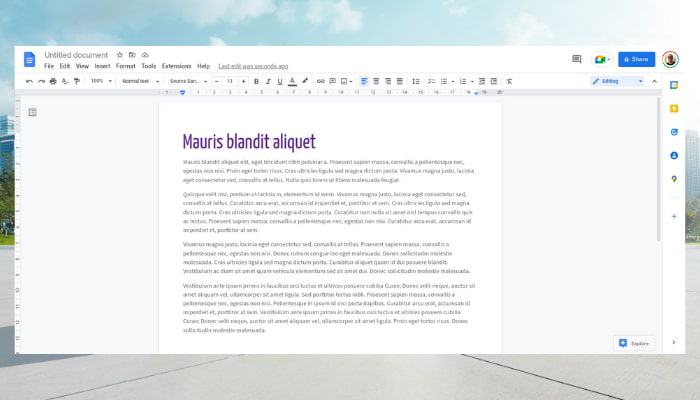Move document using folder icon
This screenshot has height=400, width=700.
point(132,55)
